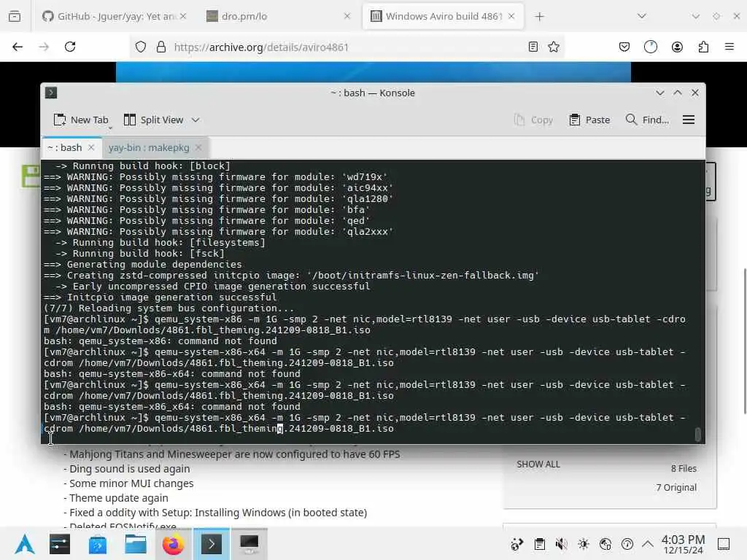Reload the archive.org page
The image size is (747, 560).
70,47
